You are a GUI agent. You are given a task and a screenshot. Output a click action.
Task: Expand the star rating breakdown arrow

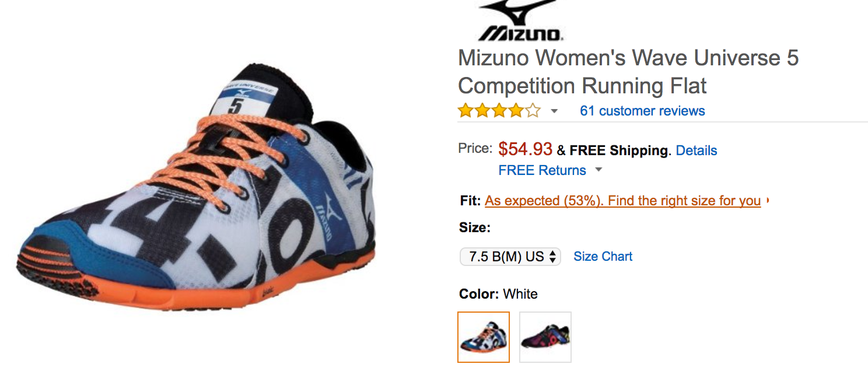tap(554, 111)
